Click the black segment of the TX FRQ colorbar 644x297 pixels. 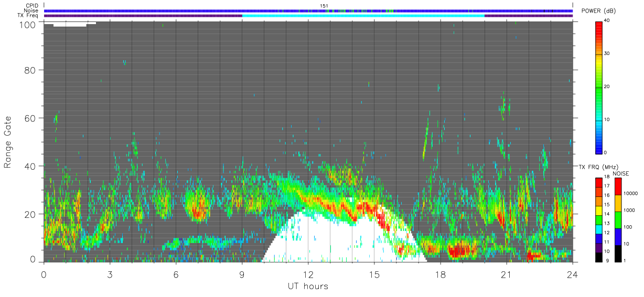coord(599,257)
